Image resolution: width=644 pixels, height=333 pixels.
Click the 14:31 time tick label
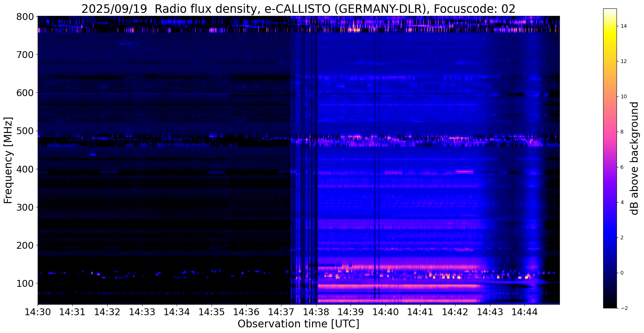(x=73, y=311)
